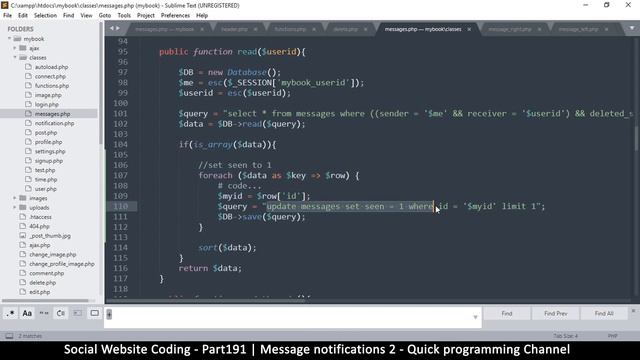Click the Sublime Text title bar icon

4,5
